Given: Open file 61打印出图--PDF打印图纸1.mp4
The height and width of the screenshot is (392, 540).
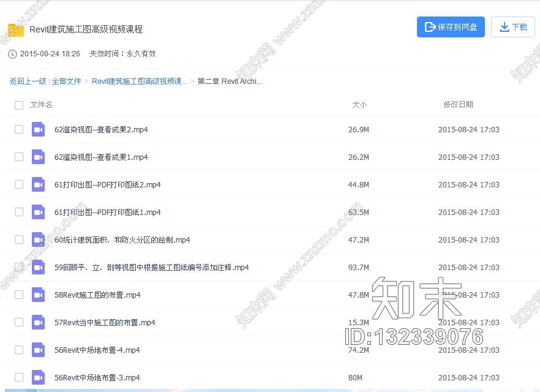Looking at the screenshot, I should coord(108,212).
